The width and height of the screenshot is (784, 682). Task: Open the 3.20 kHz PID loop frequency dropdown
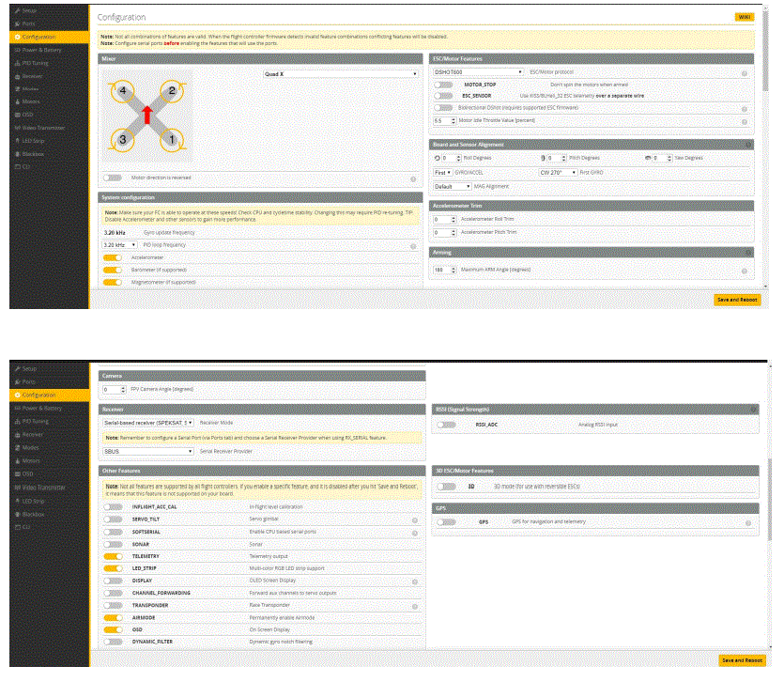119,244
